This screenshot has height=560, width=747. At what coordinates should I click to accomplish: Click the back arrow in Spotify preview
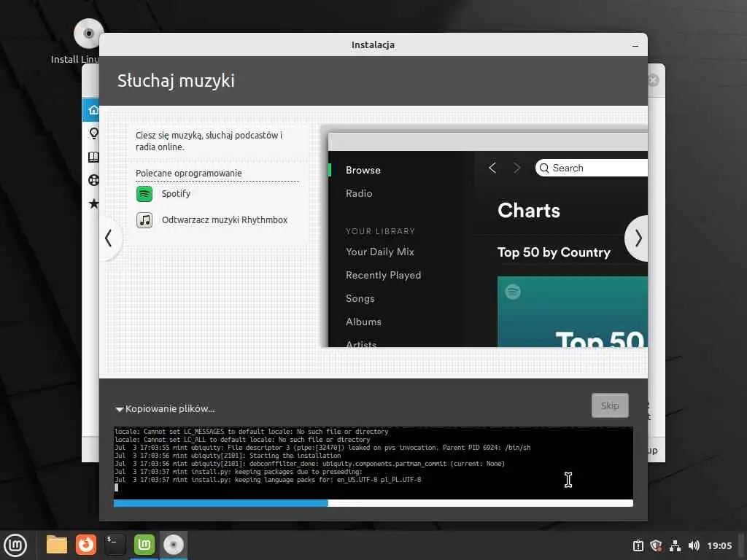tap(492, 168)
